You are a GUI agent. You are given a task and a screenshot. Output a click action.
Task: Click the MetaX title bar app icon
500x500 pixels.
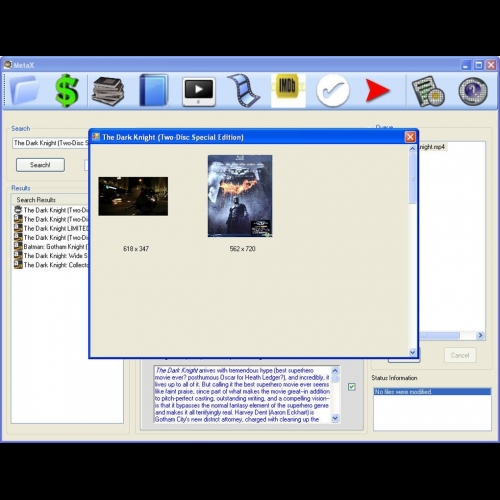point(8,65)
